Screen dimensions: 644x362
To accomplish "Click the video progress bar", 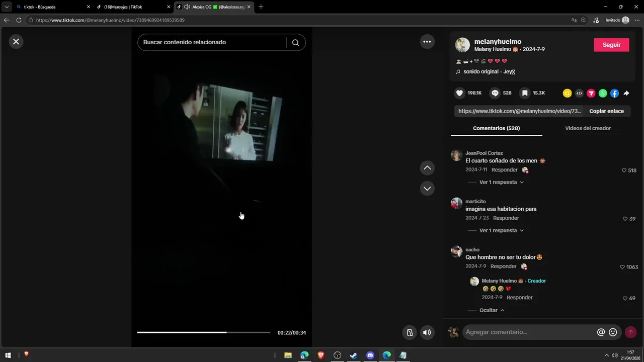I will [204, 332].
